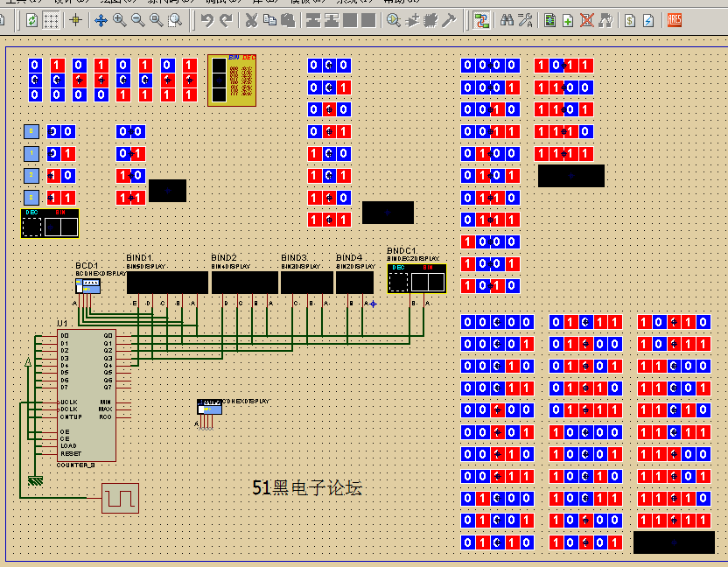
Task: Open the design explorer icon
Action: point(549,20)
